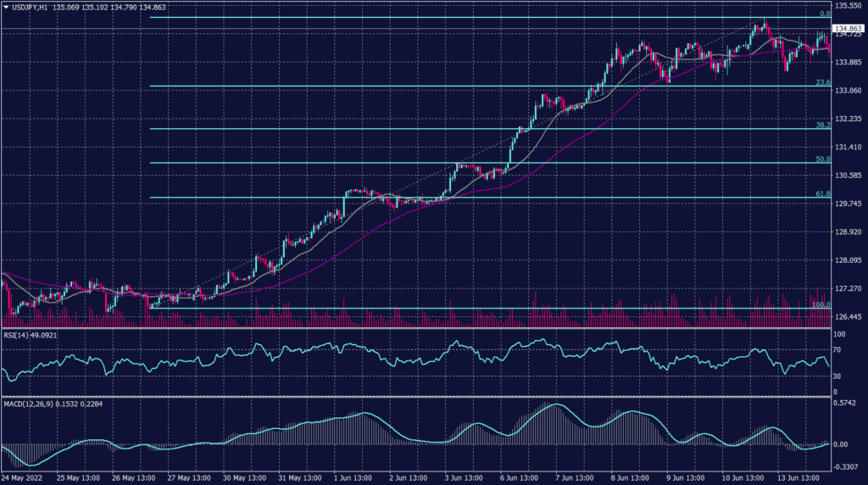Image resolution: width=868 pixels, height=485 pixels.
Task: Select the 0.0 Fibonacci level label
Action: (x=823, y=14)
